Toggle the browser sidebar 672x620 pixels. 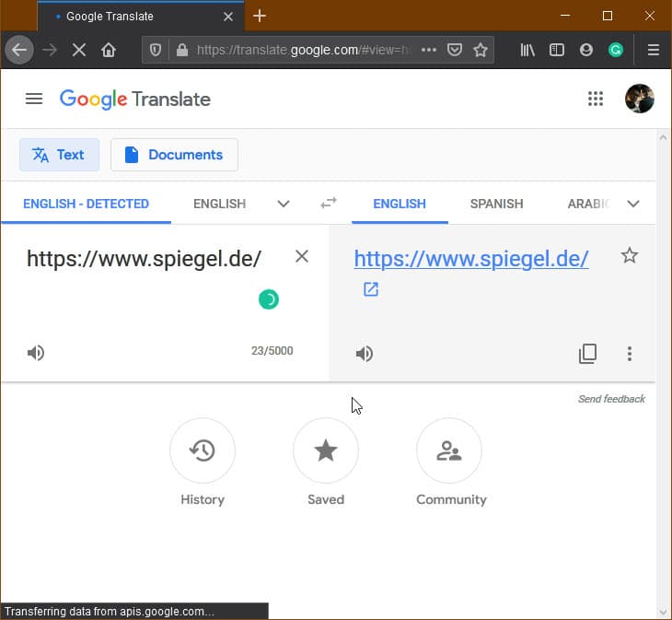coord(557,50)
